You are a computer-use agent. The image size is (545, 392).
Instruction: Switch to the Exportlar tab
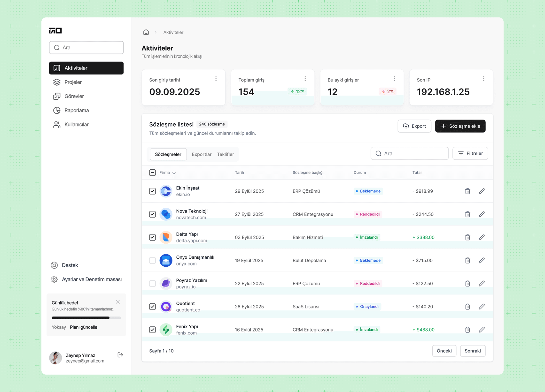point(202,154)
